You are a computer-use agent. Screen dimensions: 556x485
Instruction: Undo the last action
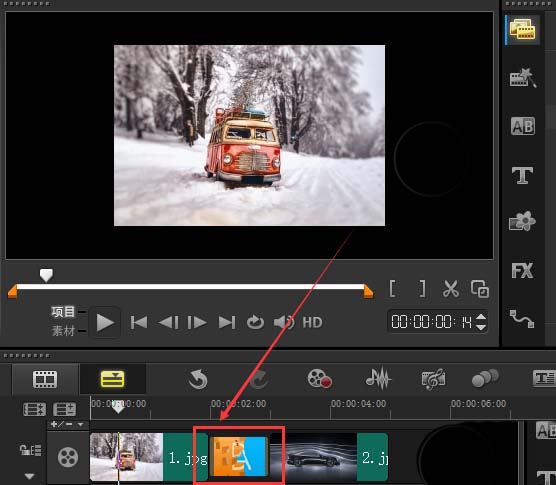pos(198,379)
